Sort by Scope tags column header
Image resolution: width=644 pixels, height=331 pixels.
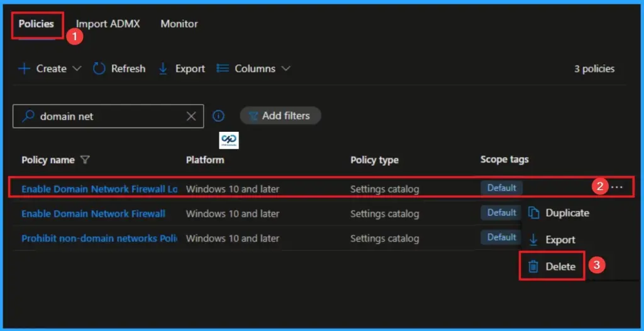point(504,160)
